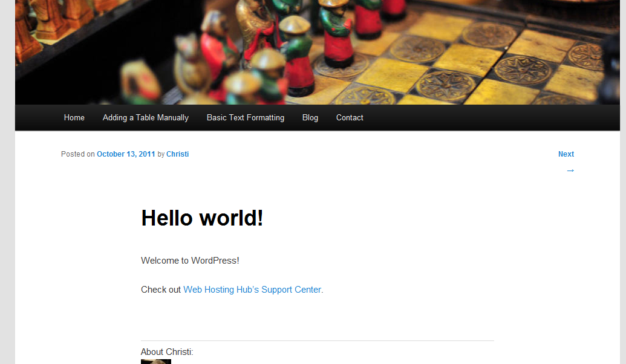626x364 pixels.
Task: Click the Welcome to WordPress paragraph
Action: [x=190, y=261]
